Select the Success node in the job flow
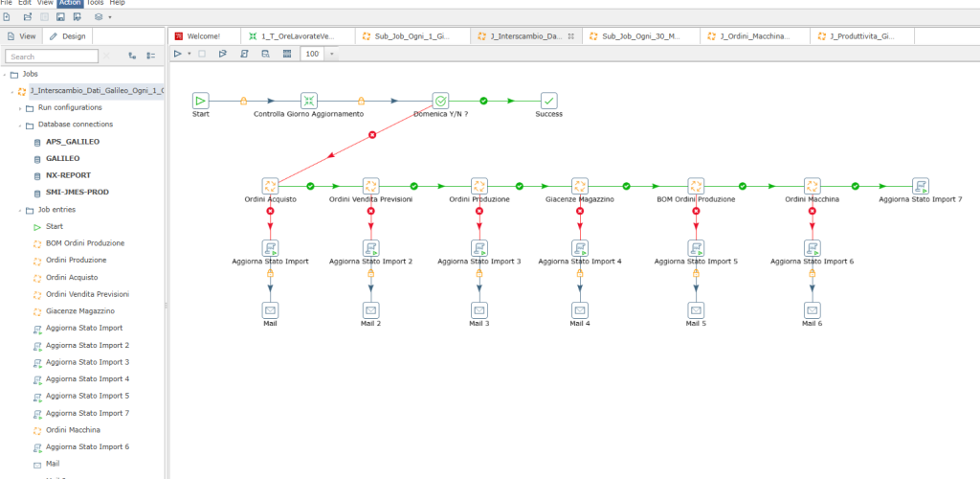The image size is (980, 479). click(548, 101)
